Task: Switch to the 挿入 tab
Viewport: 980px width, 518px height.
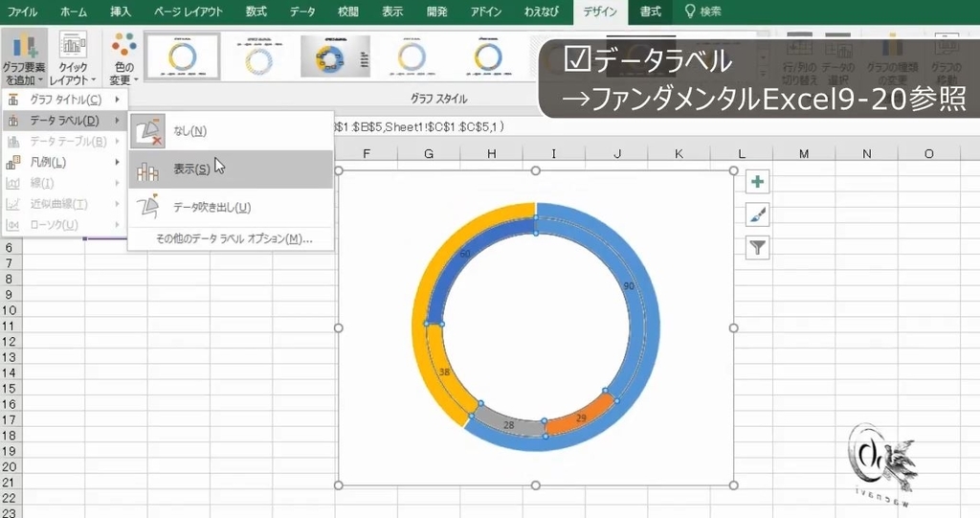Action: point(121,11)
